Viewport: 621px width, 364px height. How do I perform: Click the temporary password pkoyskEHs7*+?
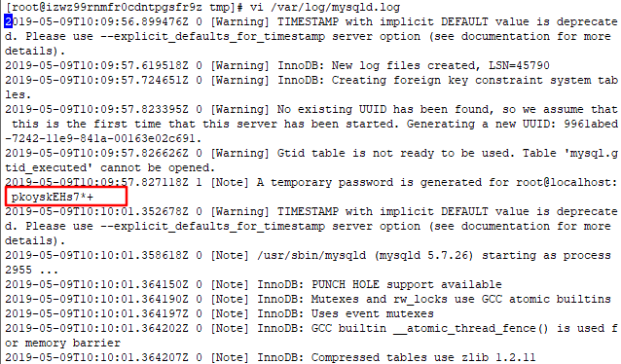pyautogui.click(x=53, y=197)
